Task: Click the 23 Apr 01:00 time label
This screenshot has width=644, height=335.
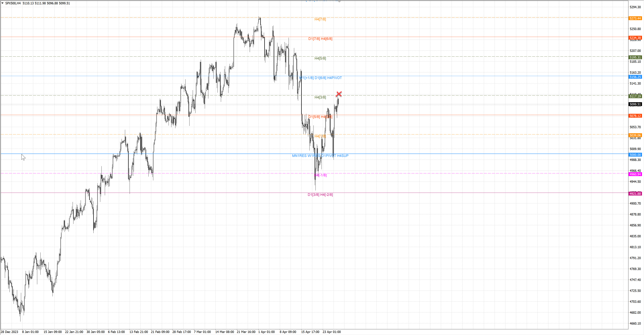Action: (332, 332)
